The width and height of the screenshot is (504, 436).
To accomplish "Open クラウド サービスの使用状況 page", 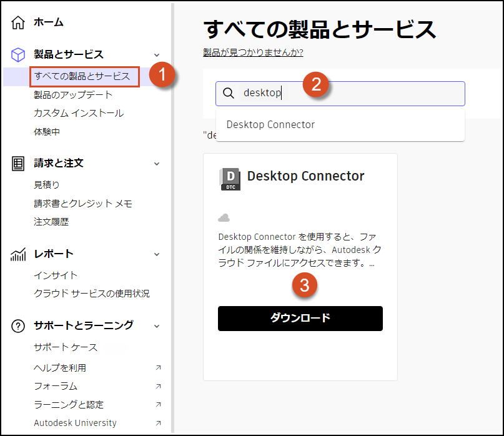I will (92, 294).
